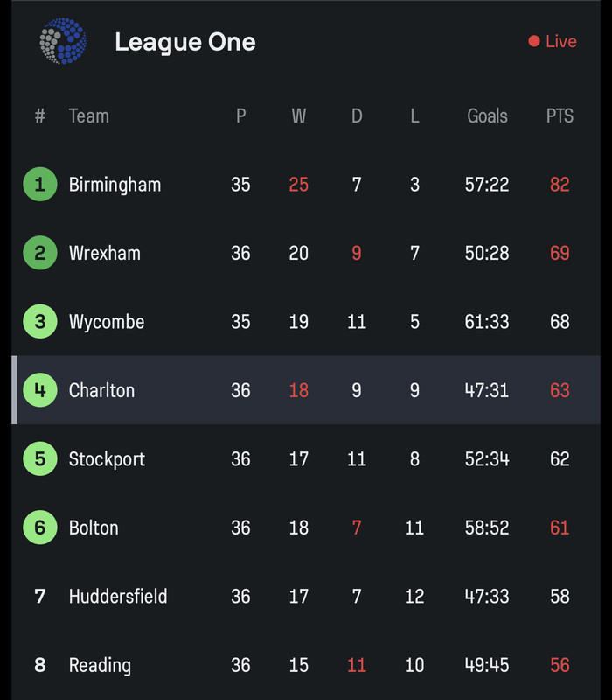Open the League One title

click(x=184, y=42)
